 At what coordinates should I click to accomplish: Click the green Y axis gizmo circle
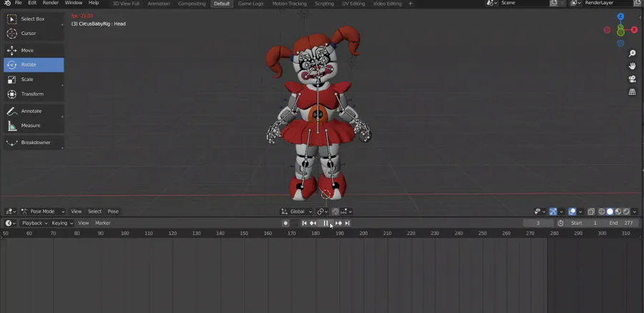pyautogui.click(x=620, y=32)
